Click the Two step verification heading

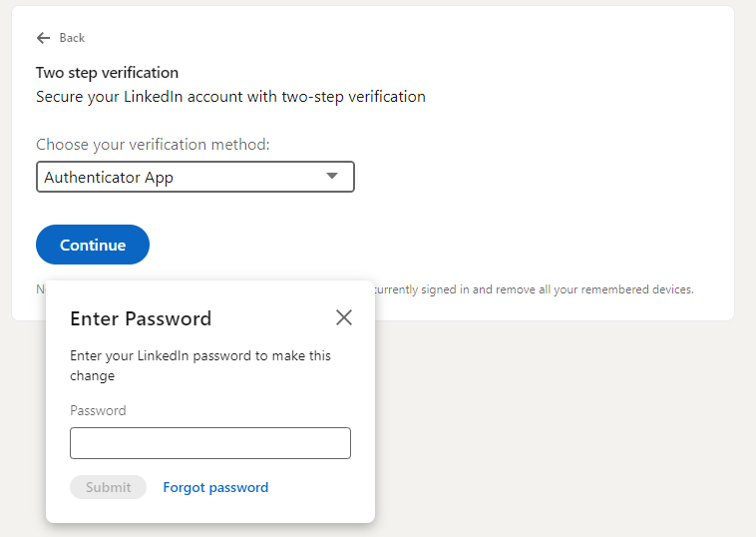[107, 73]
